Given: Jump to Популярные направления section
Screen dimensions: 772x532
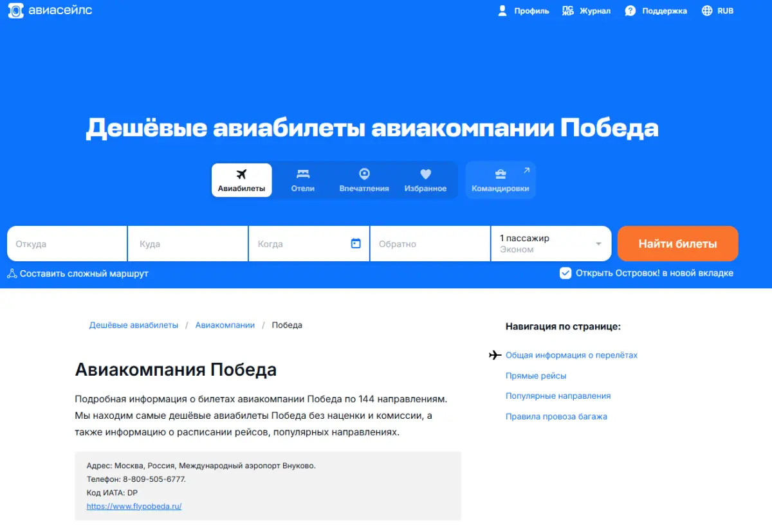Looking at the screenshot, I should pos(558,396).
